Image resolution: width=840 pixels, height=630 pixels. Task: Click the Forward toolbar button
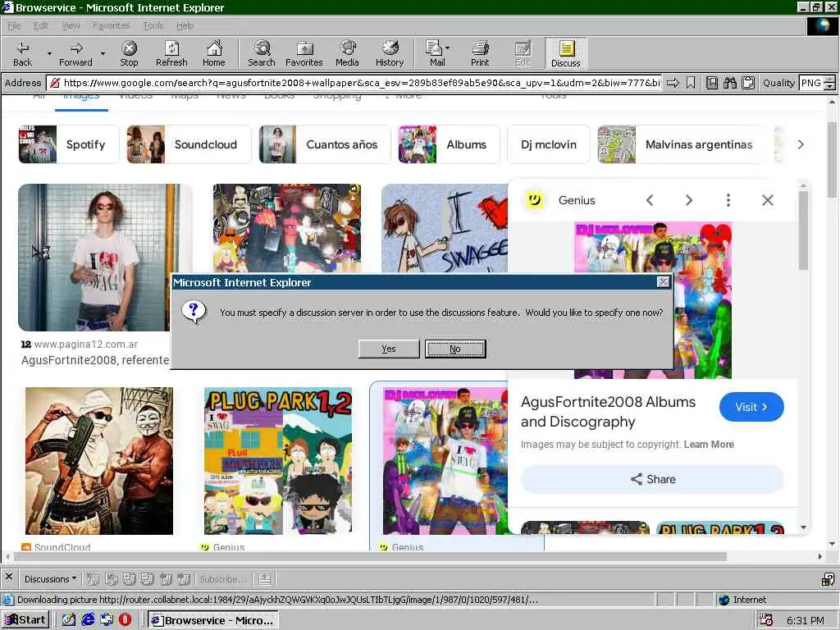point(75,53)
